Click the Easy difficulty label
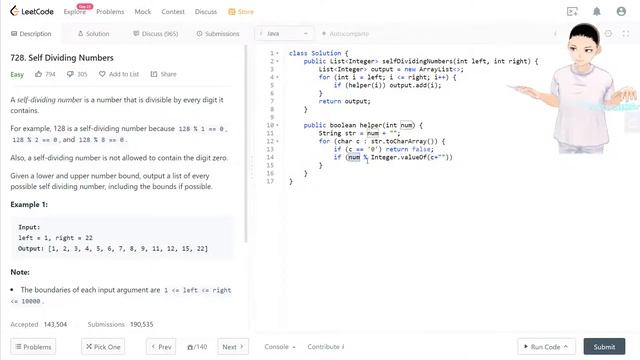Screen dimensions: 640x360 pos(17,74)
